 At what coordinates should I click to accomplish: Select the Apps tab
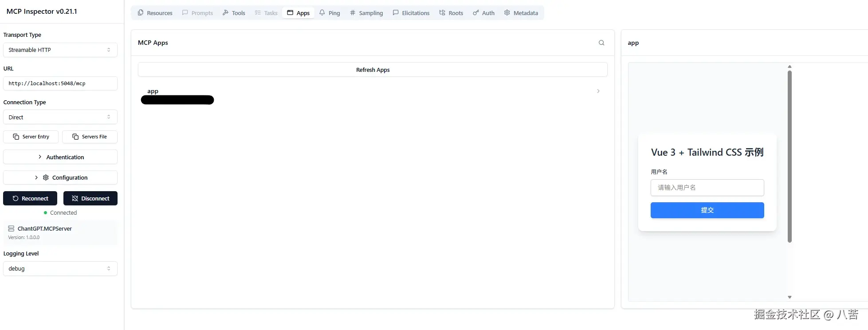[x=298, y=13]
